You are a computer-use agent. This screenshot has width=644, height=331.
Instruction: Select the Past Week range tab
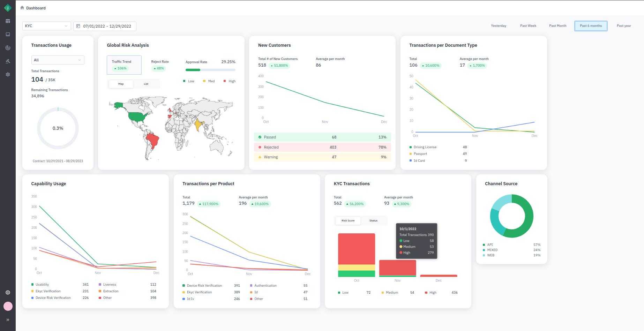(528, 26)
